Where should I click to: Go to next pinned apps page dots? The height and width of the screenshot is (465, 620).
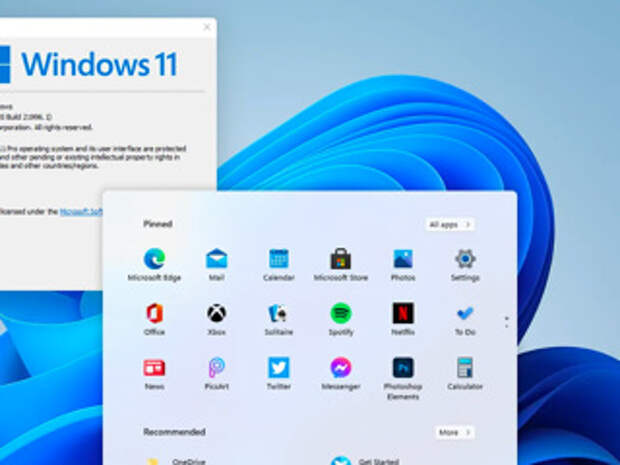pos(507,322)
